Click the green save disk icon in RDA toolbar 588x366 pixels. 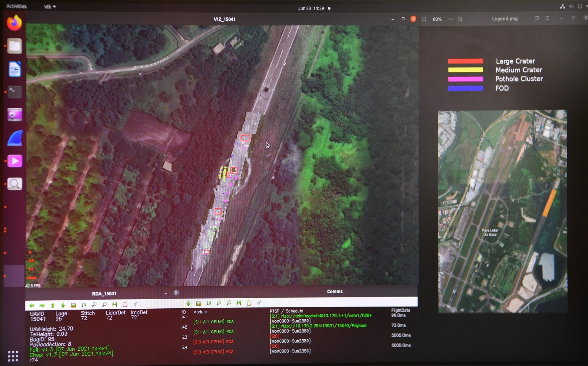pos(115,304)
